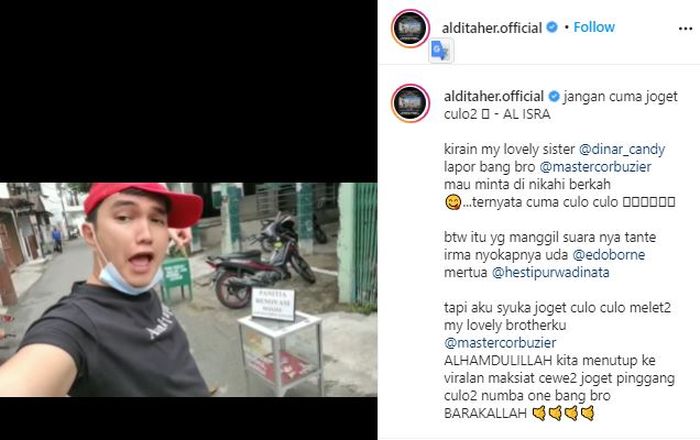700x440 pixels.
Task: Visit the @edoborne profile mention
Action: tap(608, 255)
